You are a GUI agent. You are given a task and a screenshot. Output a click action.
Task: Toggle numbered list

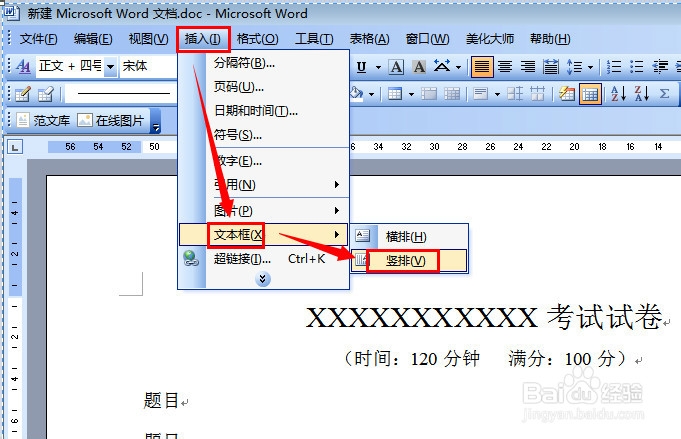click(x=614, y=67)
